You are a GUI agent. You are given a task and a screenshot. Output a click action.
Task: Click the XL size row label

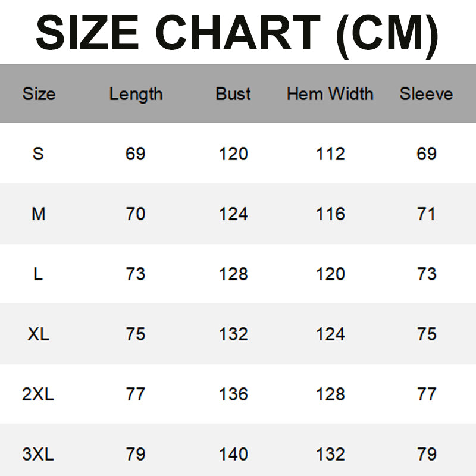[x=38, y=334]
